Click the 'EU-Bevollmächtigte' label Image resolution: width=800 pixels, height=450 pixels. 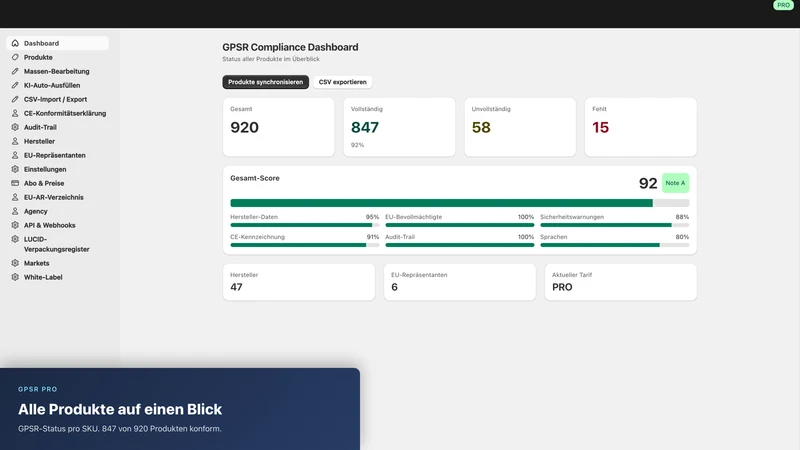pyautogui.click(x=414, y=217)
